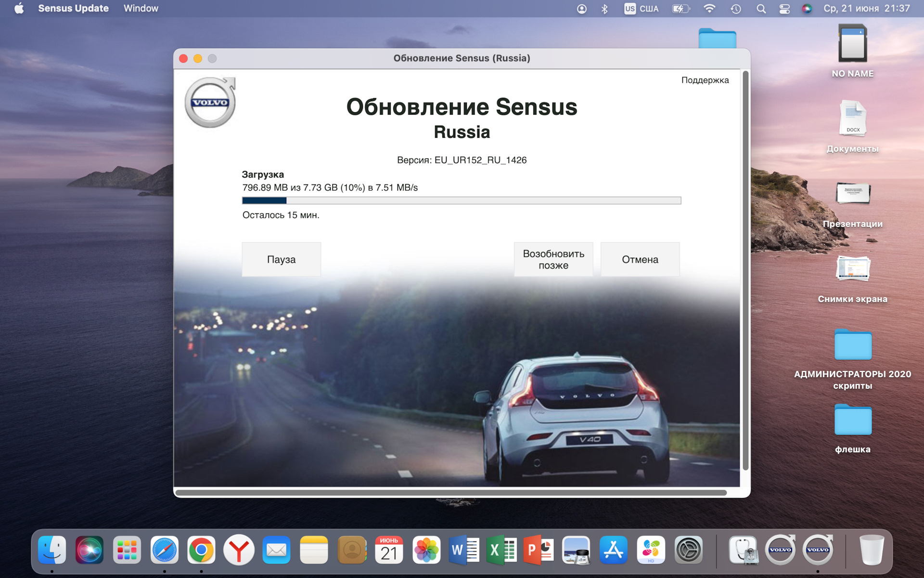The height and width of the screenshot is (578, 924).
Task: Open the Снимки экрана desktop stack
Action: [853, 268]
